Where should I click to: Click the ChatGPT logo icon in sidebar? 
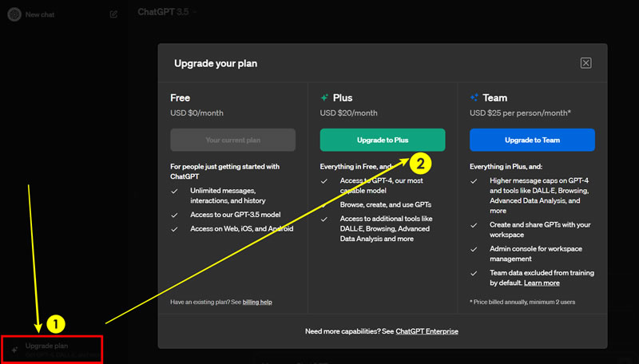(14, 14)
